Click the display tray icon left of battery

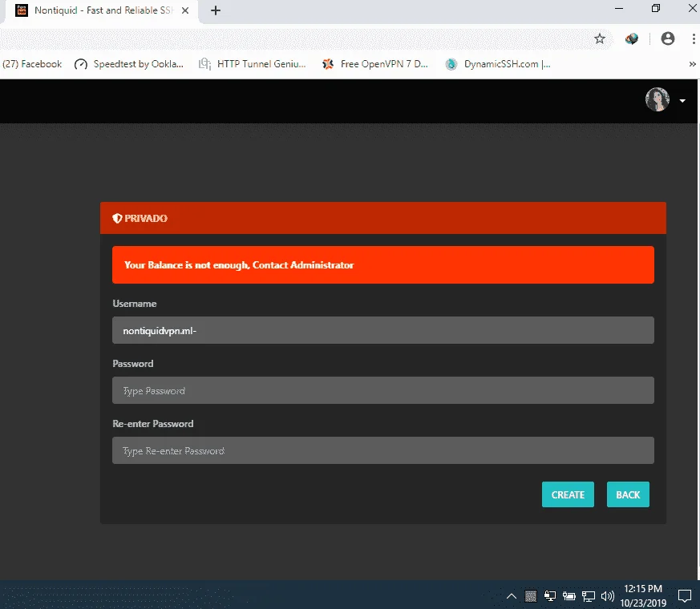click(x=550, y=596)
